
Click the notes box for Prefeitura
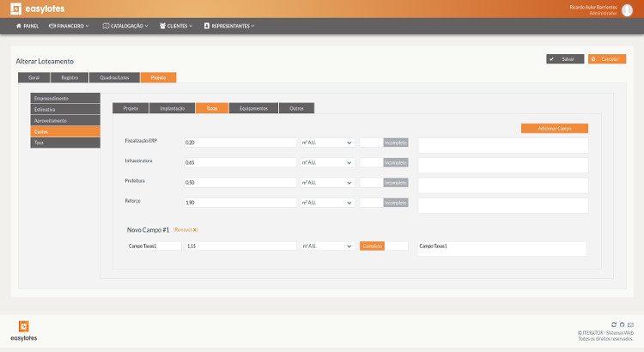click(503, 185)
